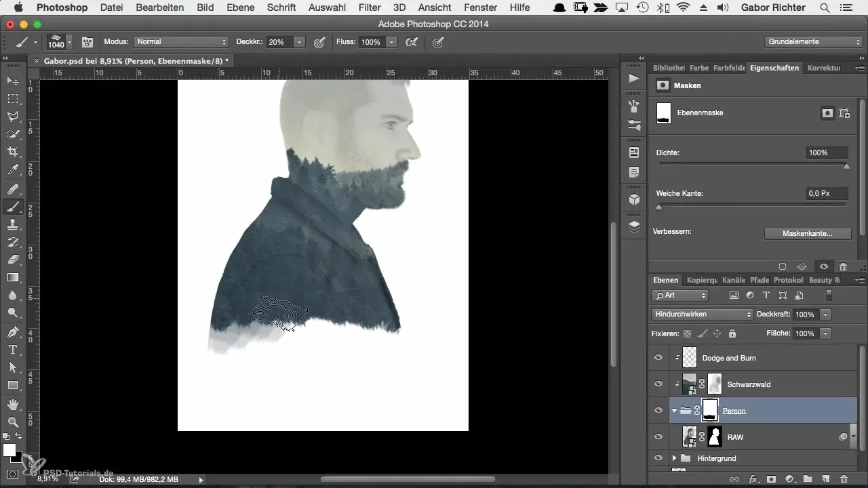Open the Brush panel toggle icon
Image resolution: width=868 pixels, height=488 pixels.
pos(87,42)
